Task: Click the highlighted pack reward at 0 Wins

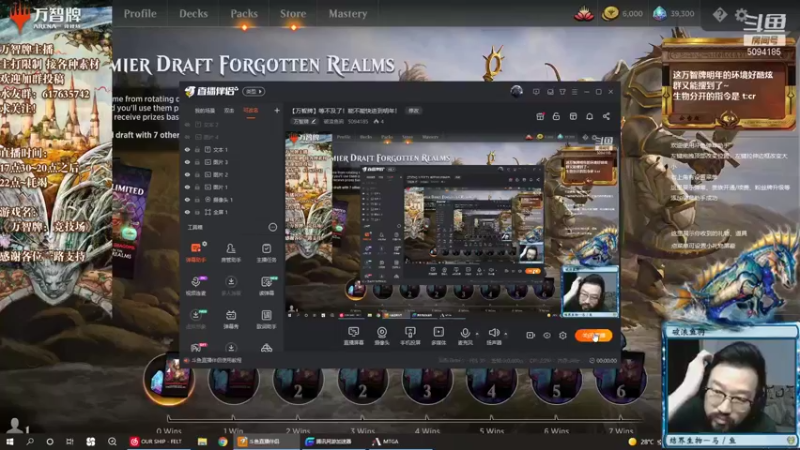Action: (x=169, y=379)
